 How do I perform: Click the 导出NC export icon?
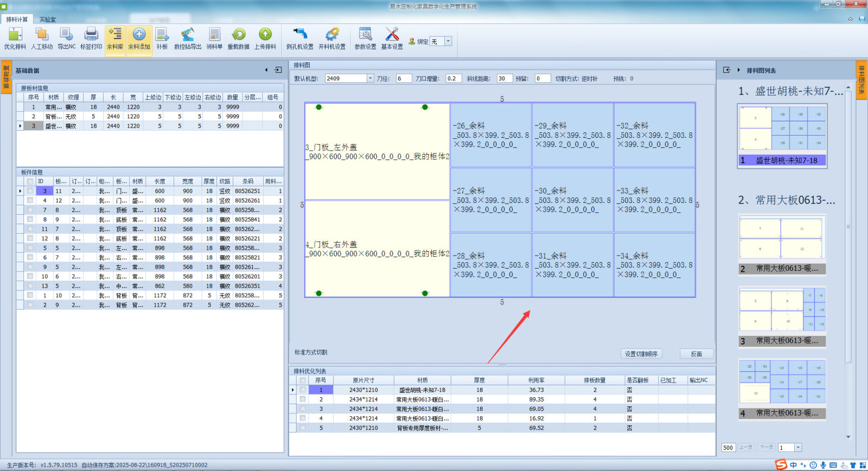pos(67,39)
